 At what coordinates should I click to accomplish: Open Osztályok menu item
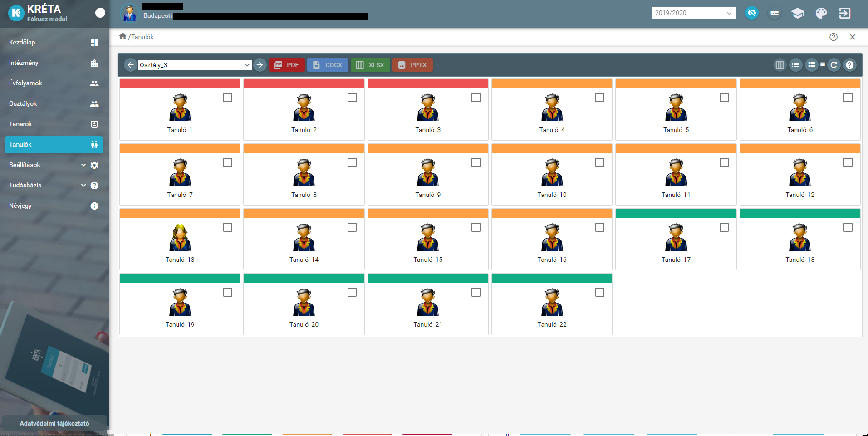(54, 103)
